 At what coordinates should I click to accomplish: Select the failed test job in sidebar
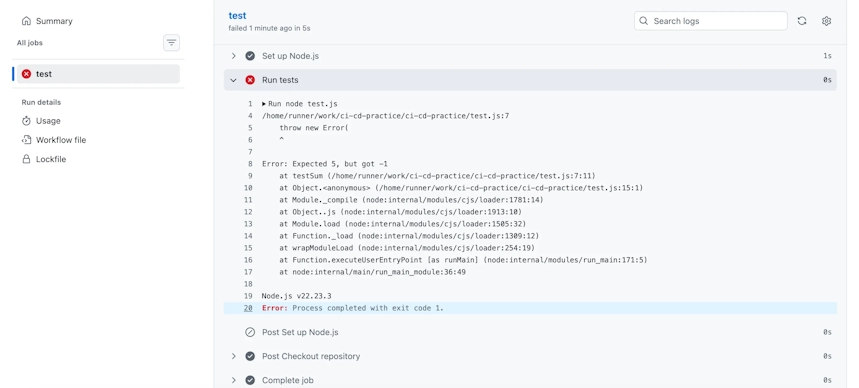tap(98, 74)
